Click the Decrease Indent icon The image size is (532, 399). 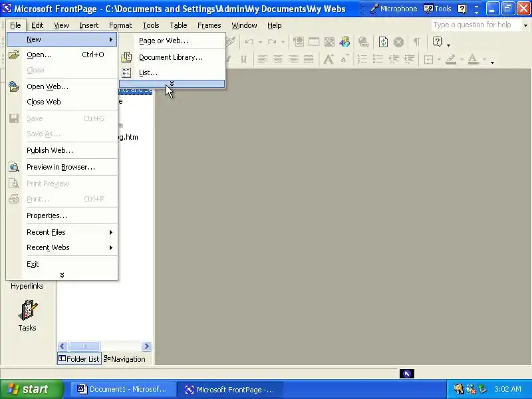394,59
